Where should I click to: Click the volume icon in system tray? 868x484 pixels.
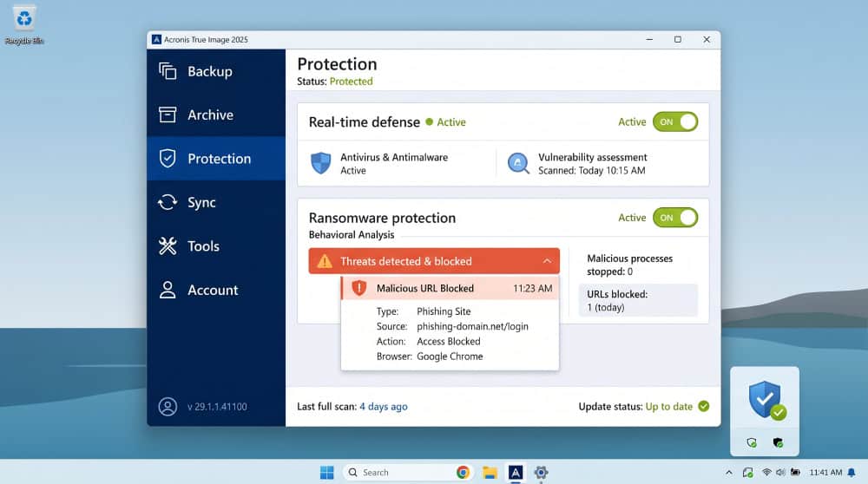780,473
